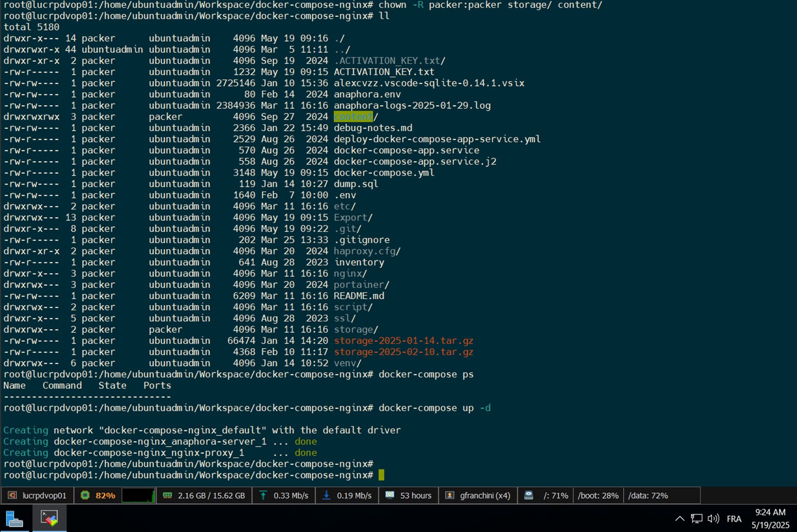Click the storage-2025-01-14.tar.gz archive name
Screen dimensions: 797x532
pos(404,341)
